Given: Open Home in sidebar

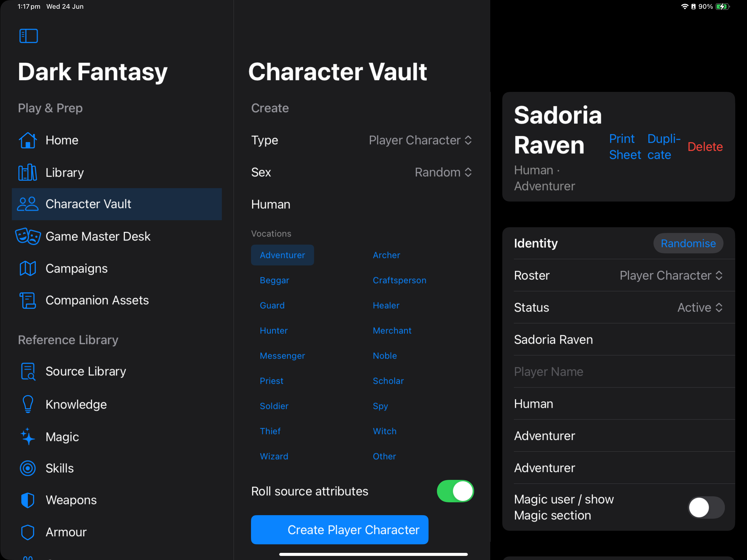Looking at the screenshot, I should pyautogui.click(x=116, y=140).
